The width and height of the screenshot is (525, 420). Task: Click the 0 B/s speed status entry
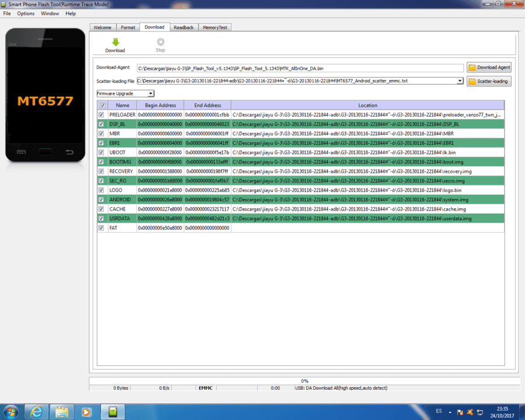164,388
